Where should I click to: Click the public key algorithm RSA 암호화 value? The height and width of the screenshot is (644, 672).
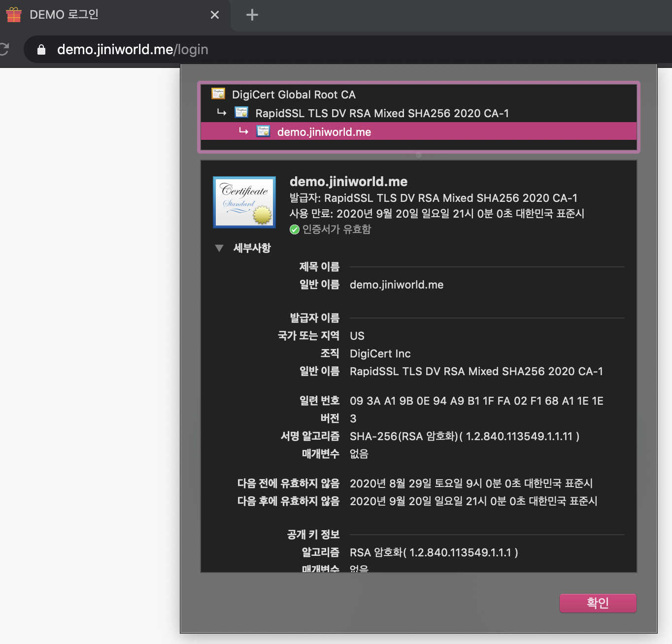[434, 552]
